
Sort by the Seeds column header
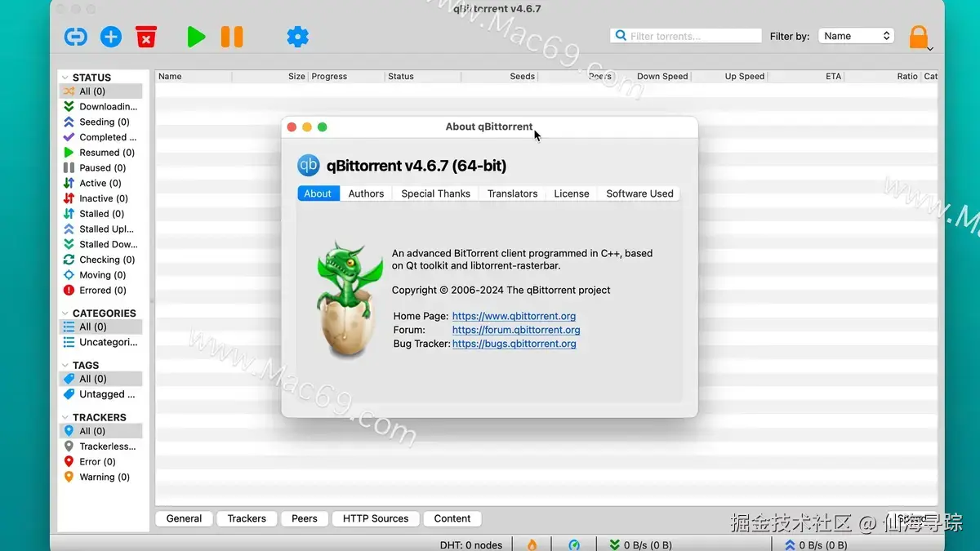click(500, 76)
